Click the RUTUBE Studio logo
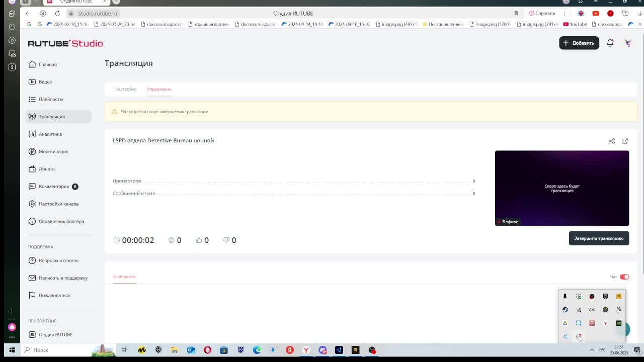Screen dimensions: 644x362 [65, 43]
